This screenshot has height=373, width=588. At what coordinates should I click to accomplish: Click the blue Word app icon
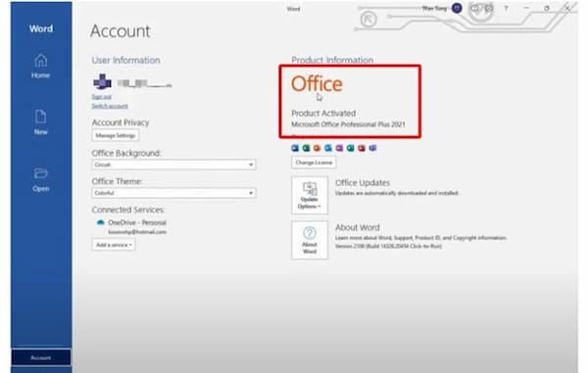pos(295,148)
